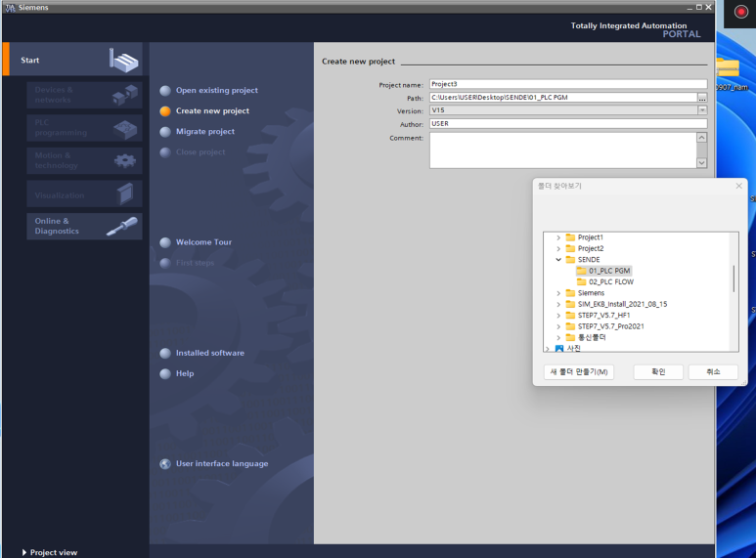Expand the 통신폴더 folder node

click(x=558, y=337)
